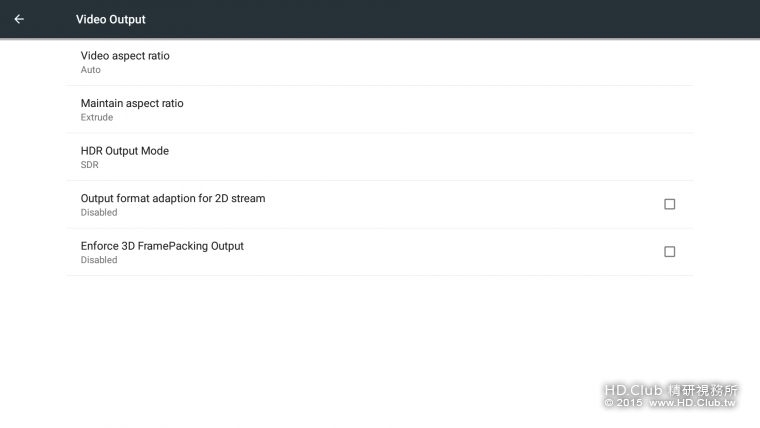Click Disabled status under Enforce 3D FramePacking

99,260
